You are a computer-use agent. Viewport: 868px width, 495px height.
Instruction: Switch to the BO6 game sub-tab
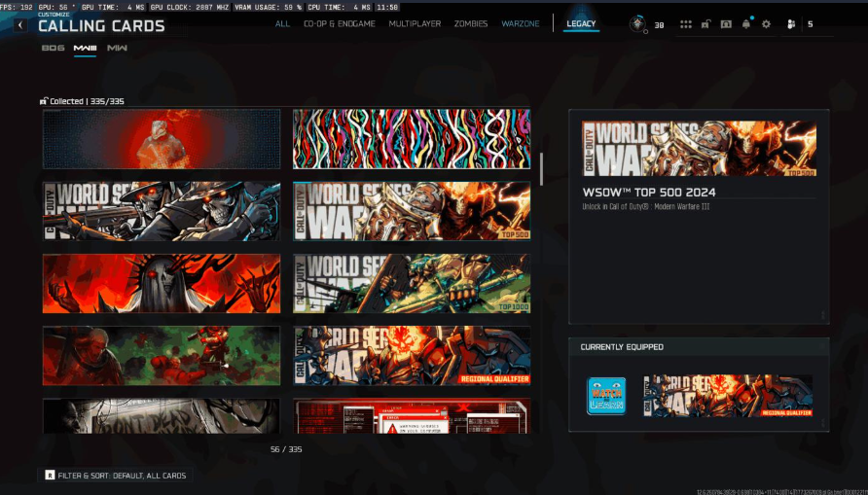[52, 48]
